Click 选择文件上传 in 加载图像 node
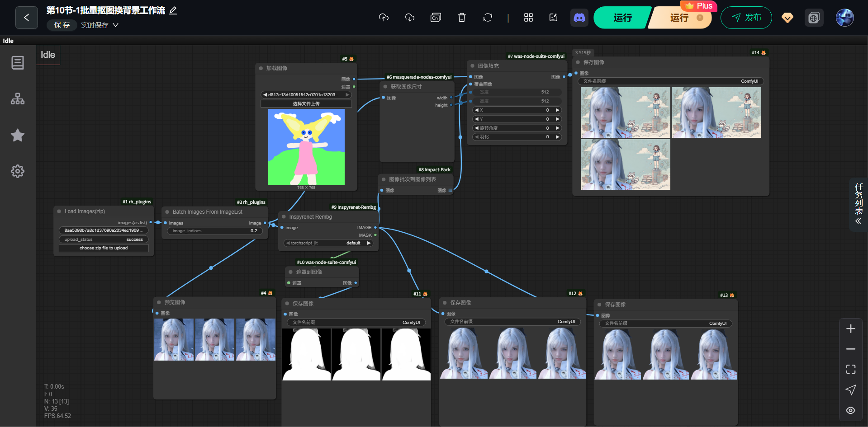 coord(306,104)
